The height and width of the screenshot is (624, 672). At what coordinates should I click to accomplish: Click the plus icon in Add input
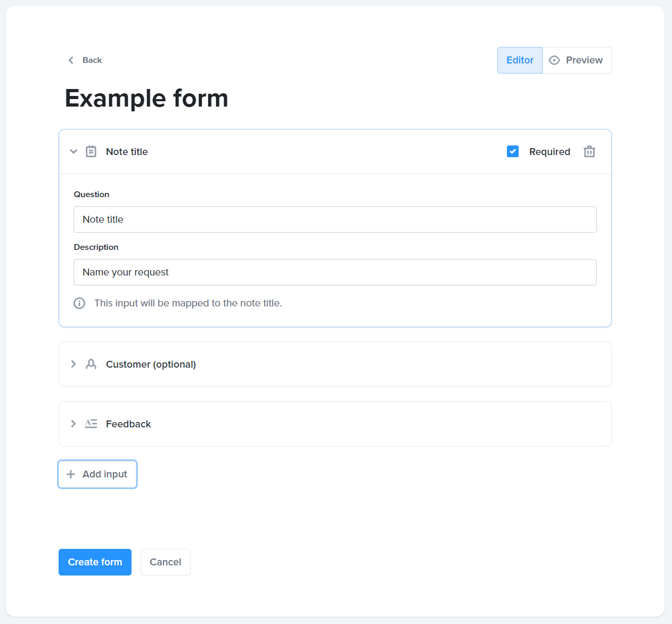coord(71,474)
